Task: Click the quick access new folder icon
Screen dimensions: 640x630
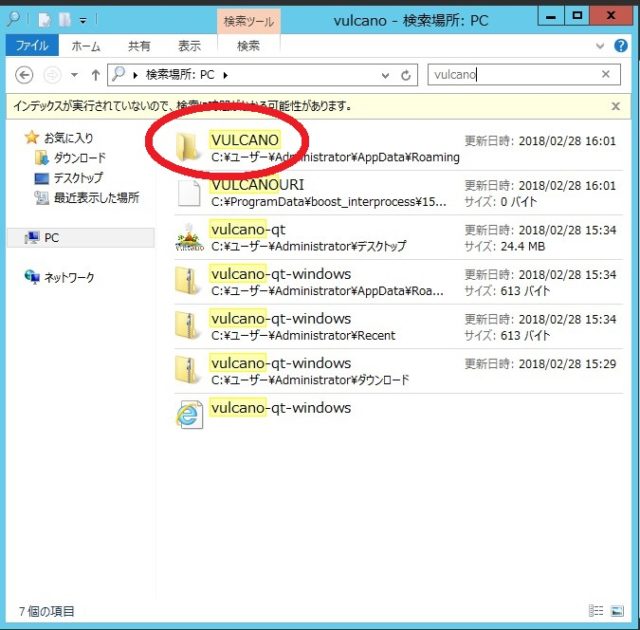Action: click(64, 20)
